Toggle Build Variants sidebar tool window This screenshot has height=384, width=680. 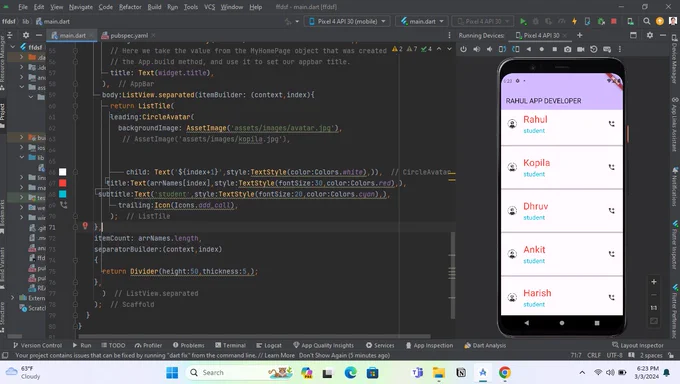pyautogui.click(x=3, y=268)
